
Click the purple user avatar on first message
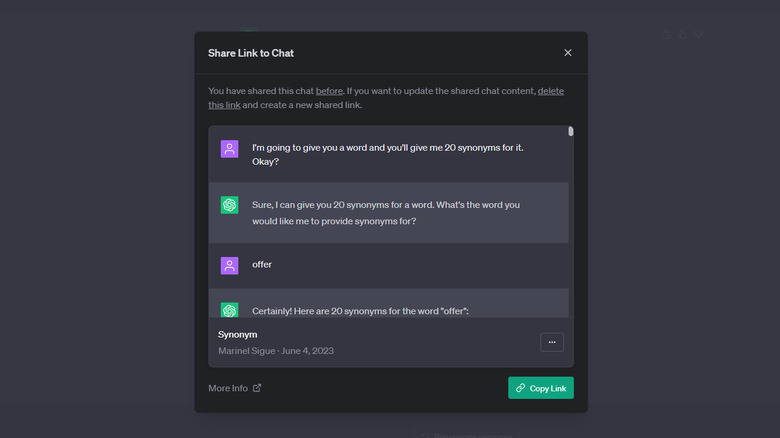point(230,149)
